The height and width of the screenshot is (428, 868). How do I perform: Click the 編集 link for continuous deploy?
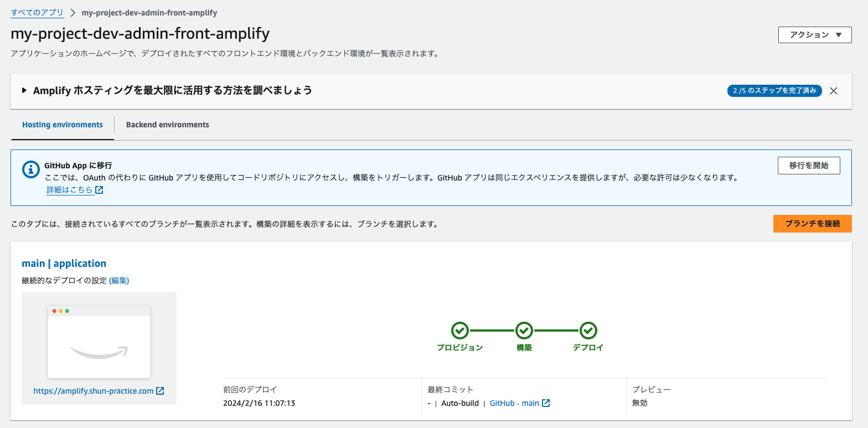119,281
